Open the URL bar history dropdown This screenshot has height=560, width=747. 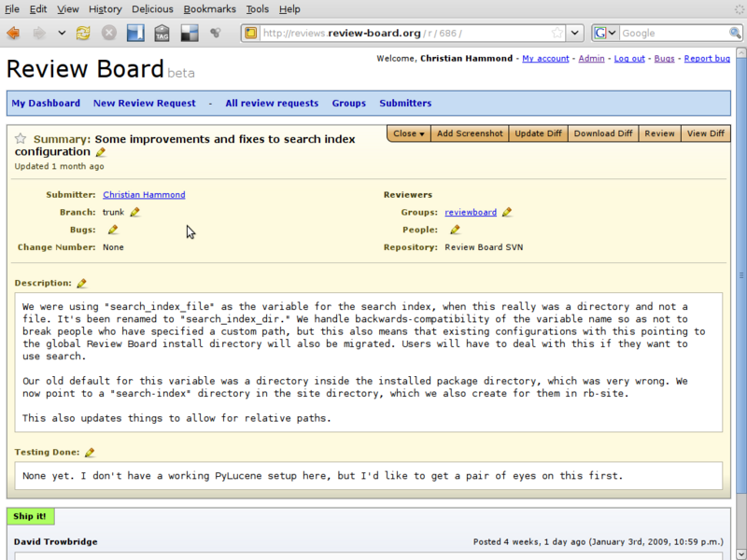[x=574, y=33]
